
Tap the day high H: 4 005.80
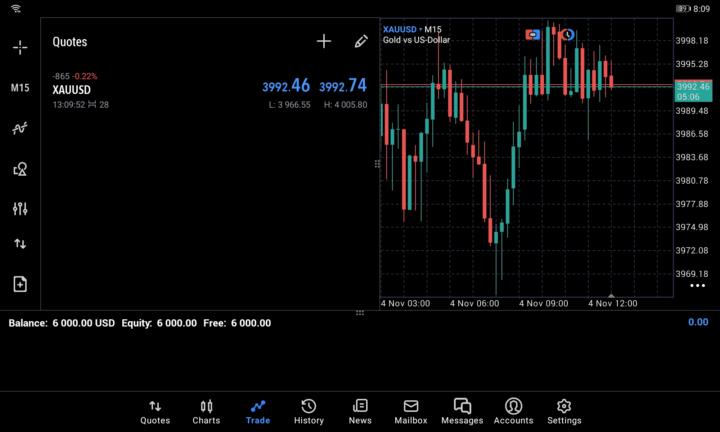coord(345,105)
